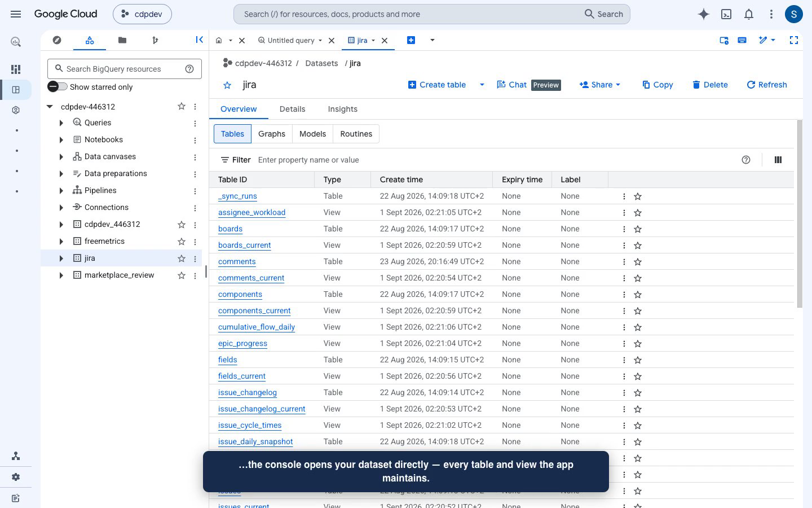Screen dimensions: 812x508
Task: Star the _sync_runs table row
Action: [638, 196]
